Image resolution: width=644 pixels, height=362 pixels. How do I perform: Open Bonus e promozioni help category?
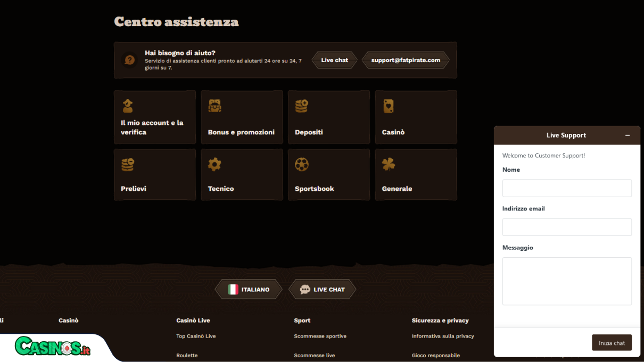tap(242, 117)
